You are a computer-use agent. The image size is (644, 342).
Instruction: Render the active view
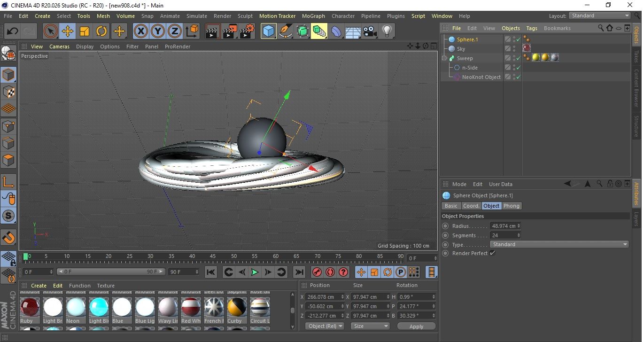tap(213, 31)
